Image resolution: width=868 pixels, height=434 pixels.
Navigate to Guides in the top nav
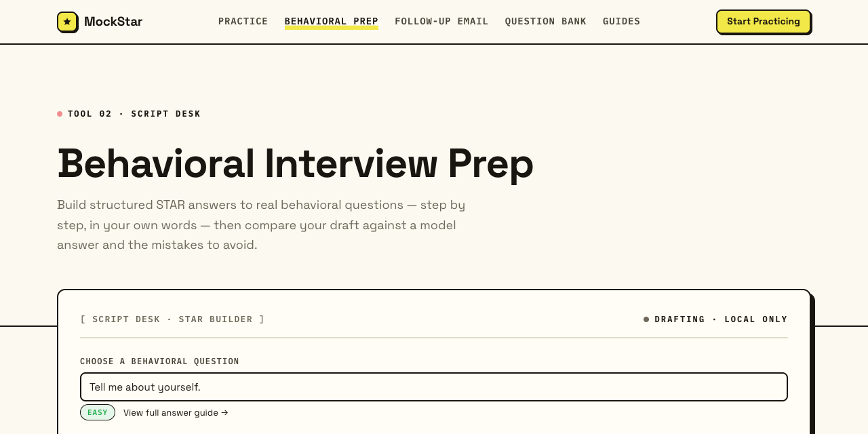(621, 22)
